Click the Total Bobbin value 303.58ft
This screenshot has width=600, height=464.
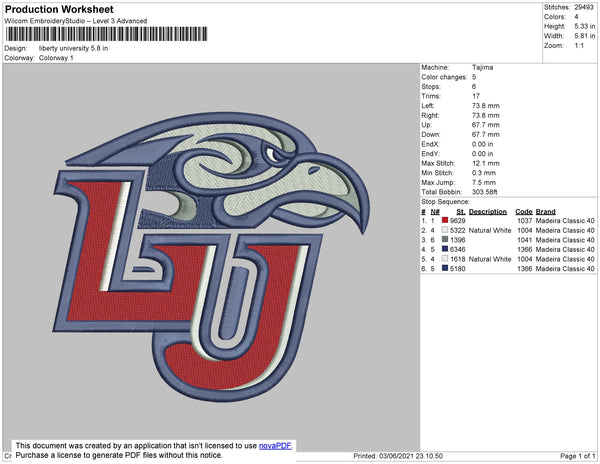point(484,192)
